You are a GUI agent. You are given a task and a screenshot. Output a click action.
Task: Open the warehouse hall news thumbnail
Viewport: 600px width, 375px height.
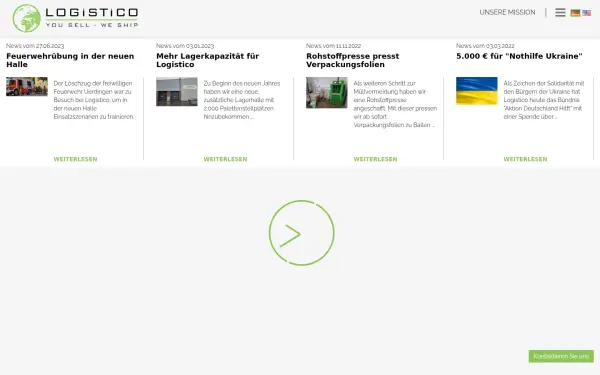(177, 91)
